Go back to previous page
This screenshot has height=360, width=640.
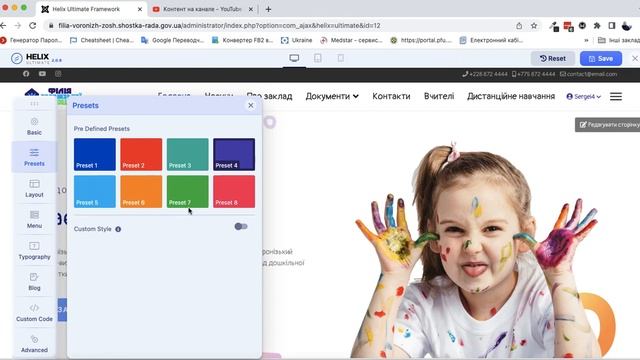3,25
